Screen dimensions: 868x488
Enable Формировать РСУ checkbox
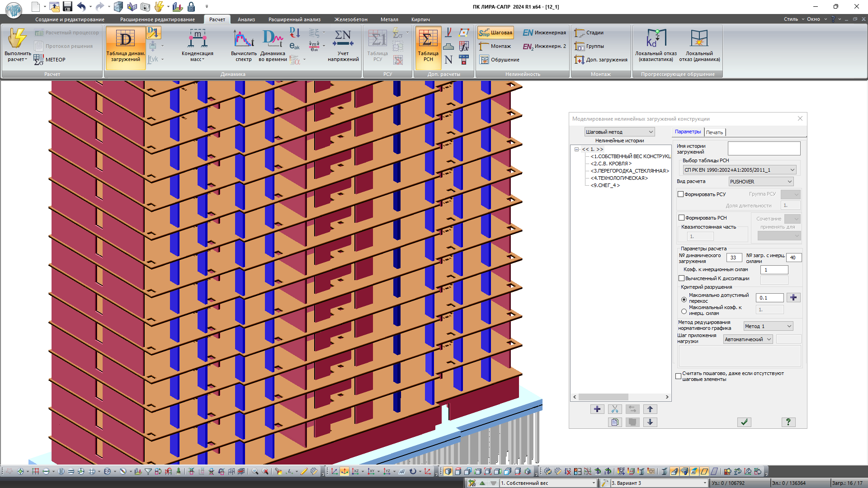681,194
